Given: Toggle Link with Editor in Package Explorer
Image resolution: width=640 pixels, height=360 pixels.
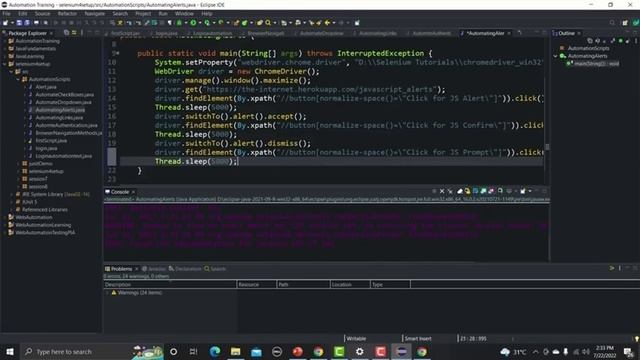Looking at the screenshot, I should (x=74, y=33).
